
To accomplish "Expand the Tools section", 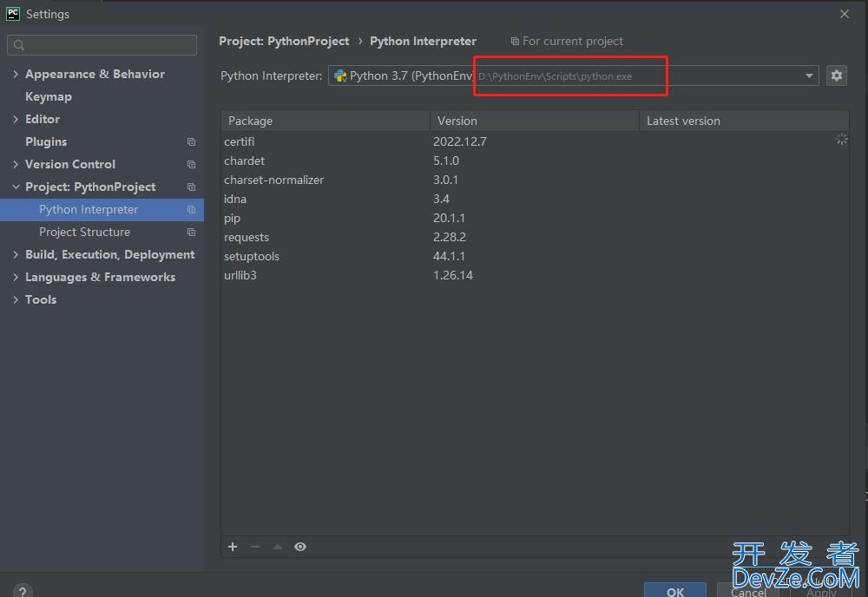I will click(15, 299).
